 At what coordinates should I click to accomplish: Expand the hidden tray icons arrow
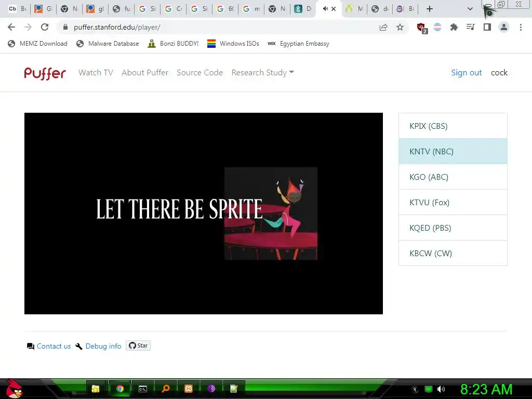(415, 390)
